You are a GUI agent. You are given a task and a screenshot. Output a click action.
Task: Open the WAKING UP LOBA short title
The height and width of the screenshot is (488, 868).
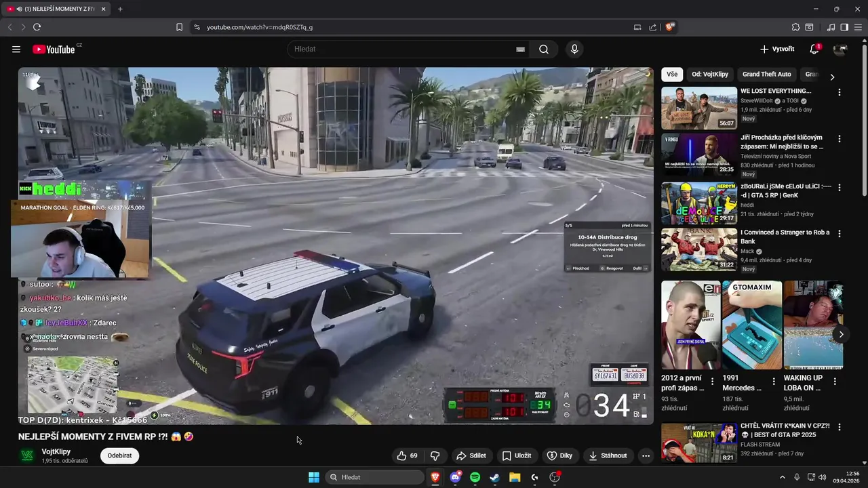point(804,383)
